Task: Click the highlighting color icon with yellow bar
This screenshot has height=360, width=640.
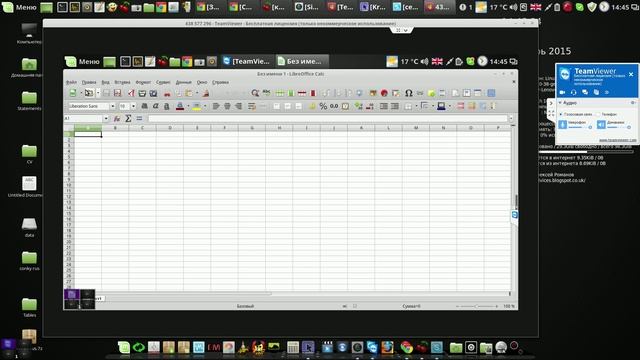Action: coord(196,106)
